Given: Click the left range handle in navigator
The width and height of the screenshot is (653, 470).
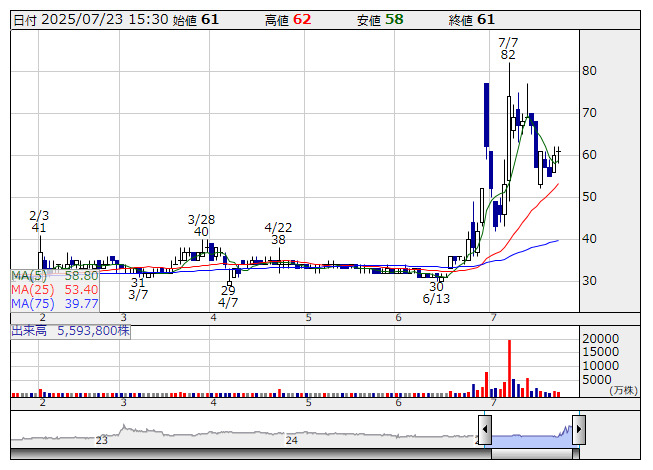Looking at the screenshot, I should coord(484,431).
